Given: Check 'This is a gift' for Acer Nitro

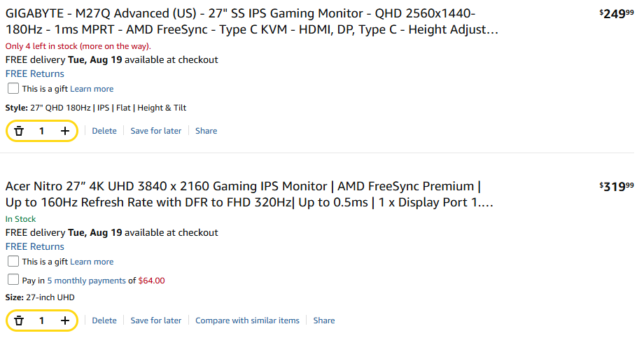Looking at the screenshot, I should coord(13,261).
